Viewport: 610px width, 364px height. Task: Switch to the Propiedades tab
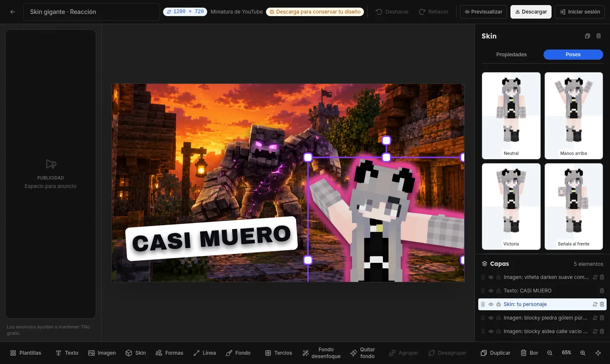click(x=511, y=55)
